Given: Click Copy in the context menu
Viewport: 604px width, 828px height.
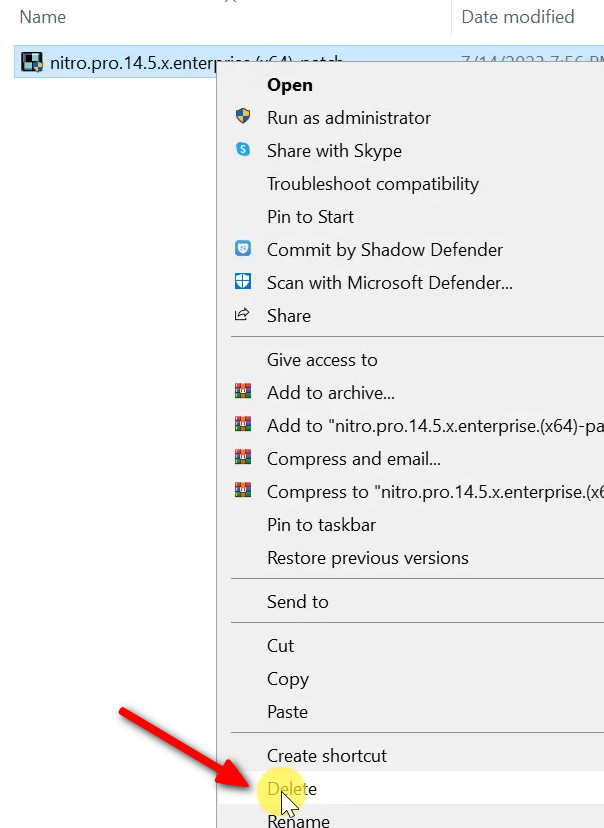Looking at the screenshot, I should tap(287, 679).
